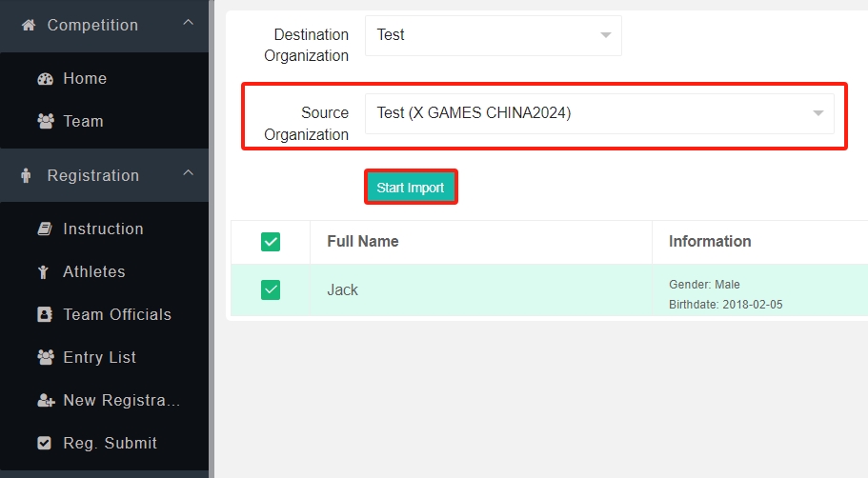Open the Athletes menu item
Viewport: 868px width, 478px height.
pyautogui.click(x=93, y=272)
